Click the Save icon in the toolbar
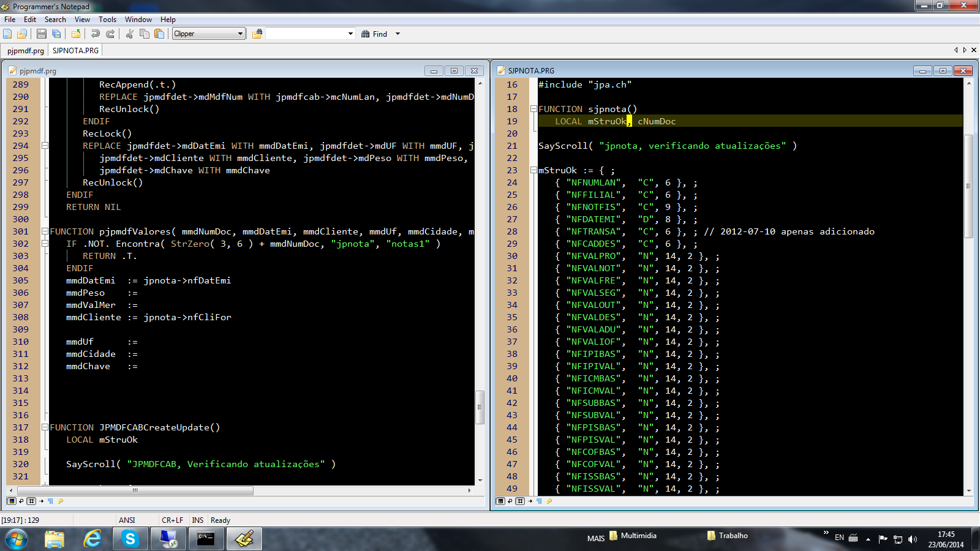Screen dimensions: 980x551 click(x=42, y=34)
